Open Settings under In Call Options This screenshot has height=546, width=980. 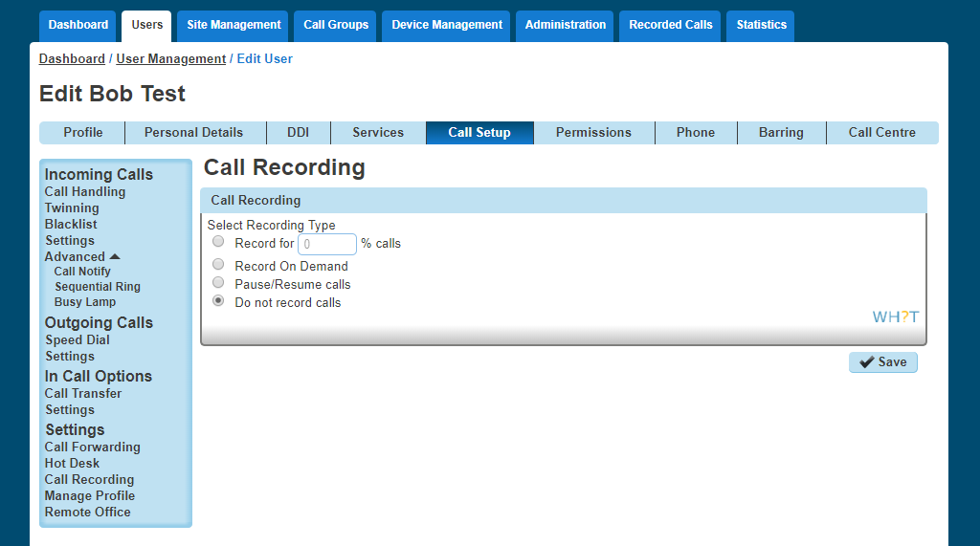pyautogui.click(x=69, y=410)
